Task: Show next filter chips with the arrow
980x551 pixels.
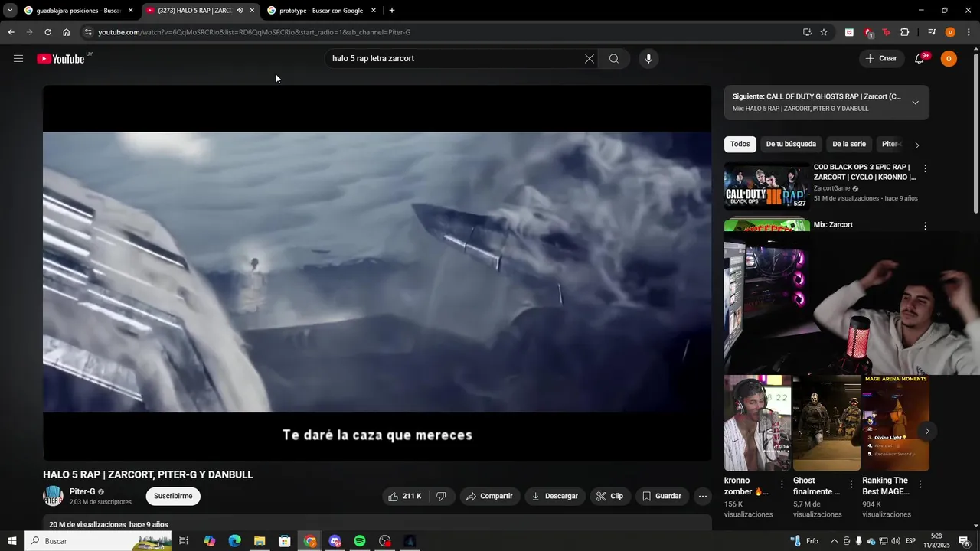Action: [917, 145]
